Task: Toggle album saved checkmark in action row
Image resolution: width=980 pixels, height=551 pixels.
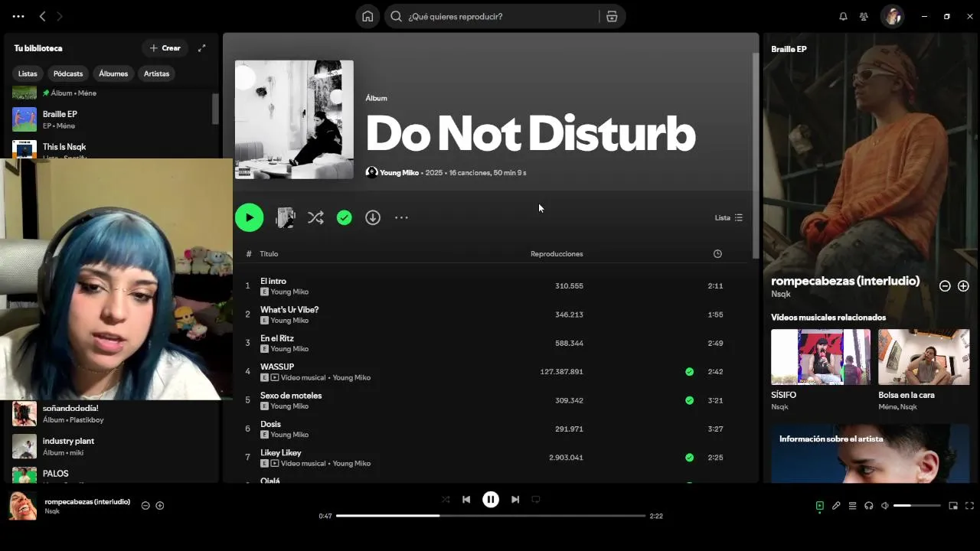Action: coord(345,218)
